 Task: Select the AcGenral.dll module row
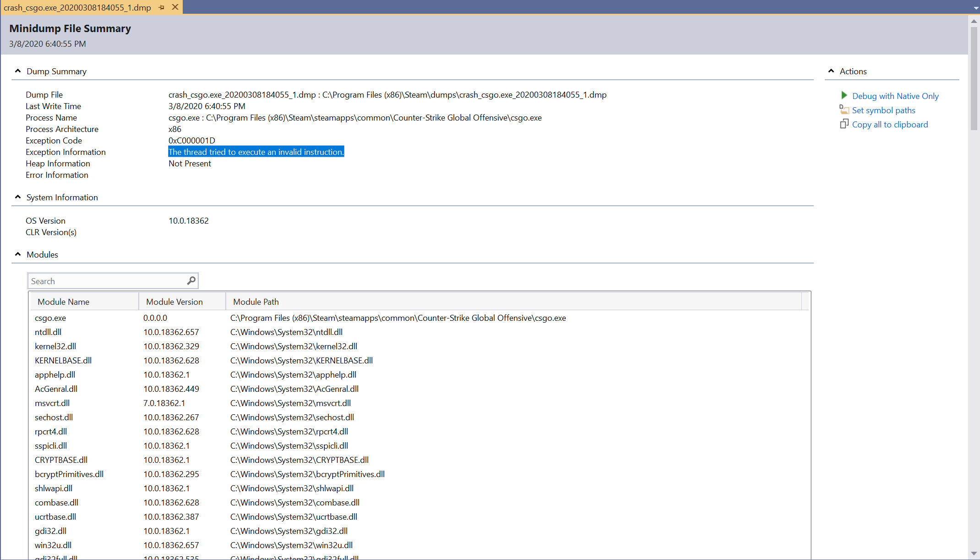pos(419,389)
